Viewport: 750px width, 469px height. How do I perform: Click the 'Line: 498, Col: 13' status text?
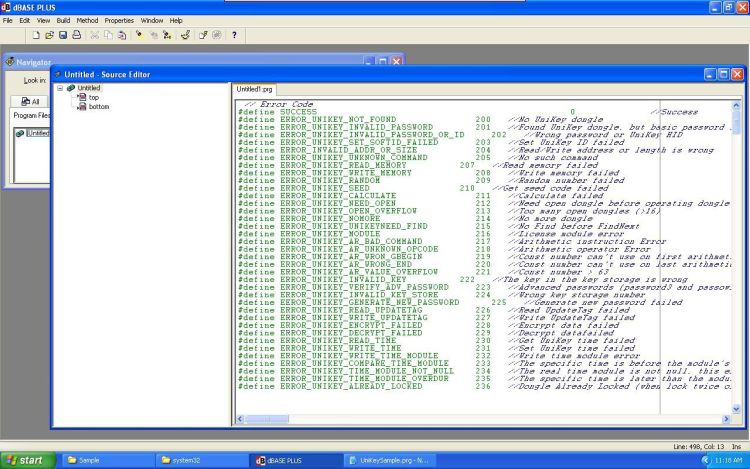[699, 447]
